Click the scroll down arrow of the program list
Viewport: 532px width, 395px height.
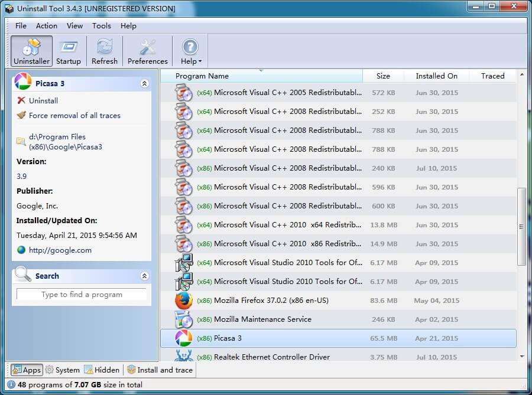522,357
